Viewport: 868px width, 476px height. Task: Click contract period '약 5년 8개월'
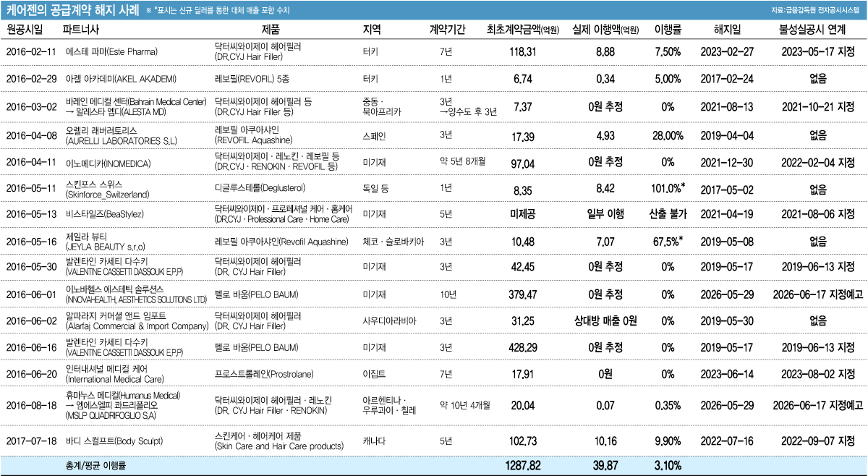[463, 162]
